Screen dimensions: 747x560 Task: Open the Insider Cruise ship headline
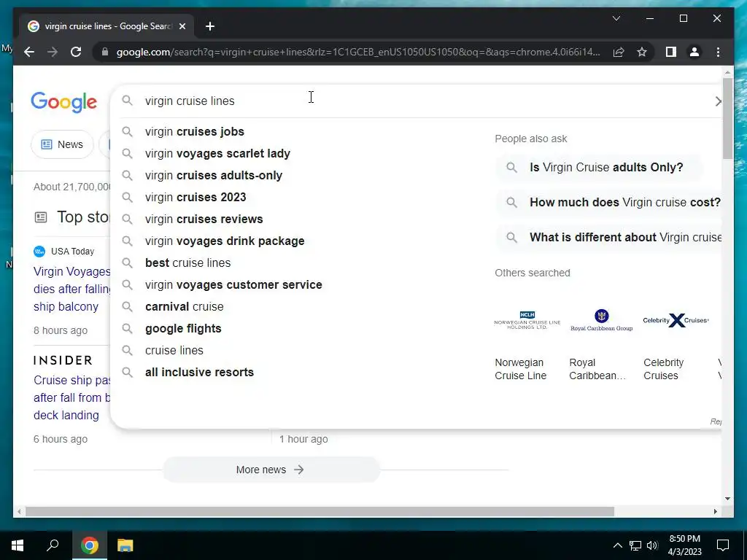click(72, 397)
